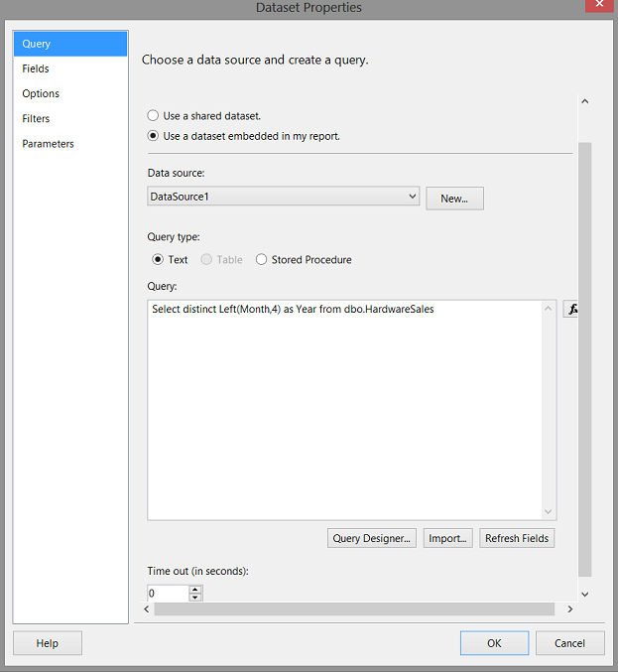Click the horizontal scroll right arrow
Image resolution: width=618 pixels, height=672 pixels.
coord(569,609)
